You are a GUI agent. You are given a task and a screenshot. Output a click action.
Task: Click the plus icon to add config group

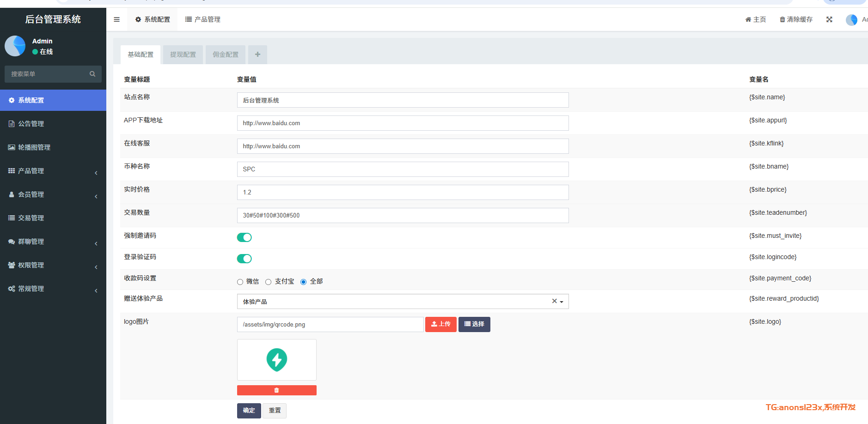pos(257,55)
